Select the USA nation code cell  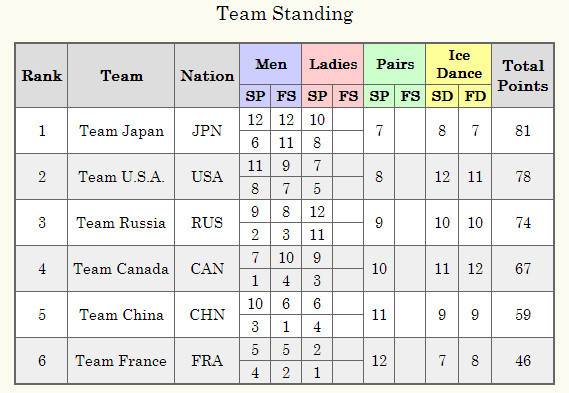pos(207,177)
